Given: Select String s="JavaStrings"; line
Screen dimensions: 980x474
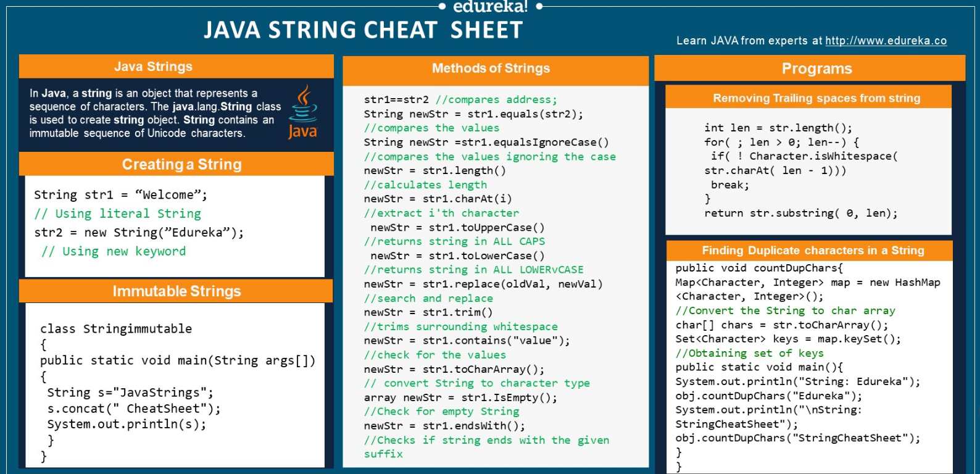Looking at the screenshot, I should [130, 393].
